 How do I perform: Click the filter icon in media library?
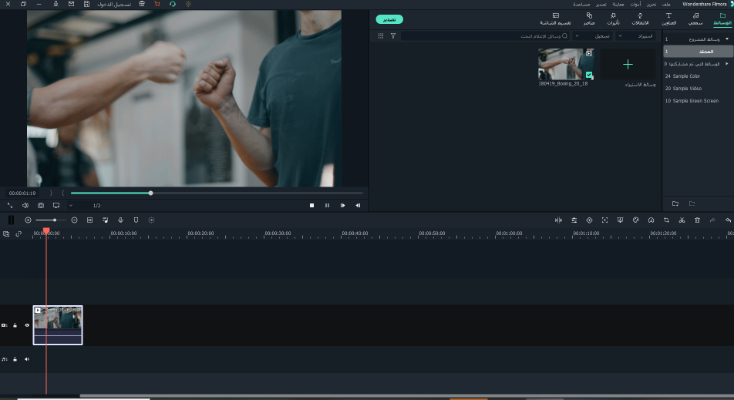[x=393, y=36]
